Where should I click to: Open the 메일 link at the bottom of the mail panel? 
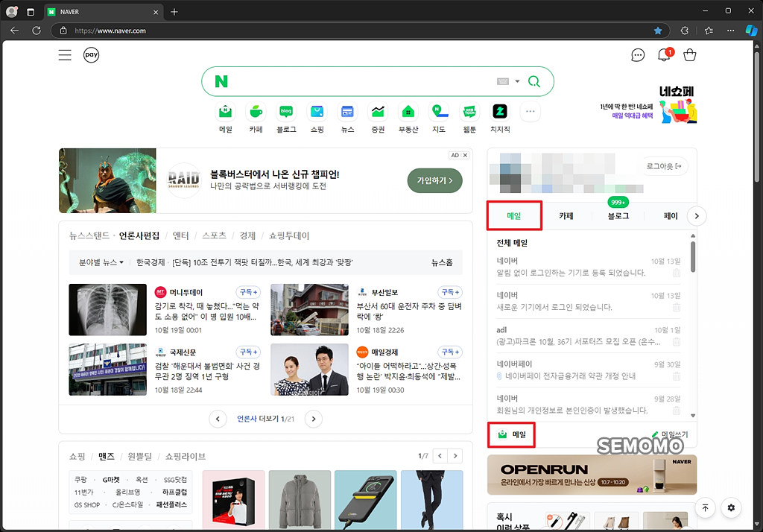pyautogui.click(x=511, y=434)
